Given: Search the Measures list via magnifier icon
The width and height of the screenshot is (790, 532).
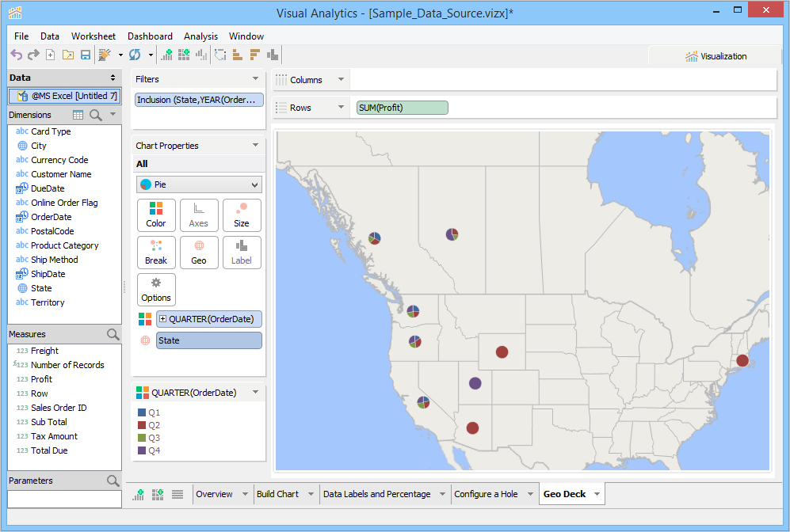Looking at the screenshot, I should [113, 335].
